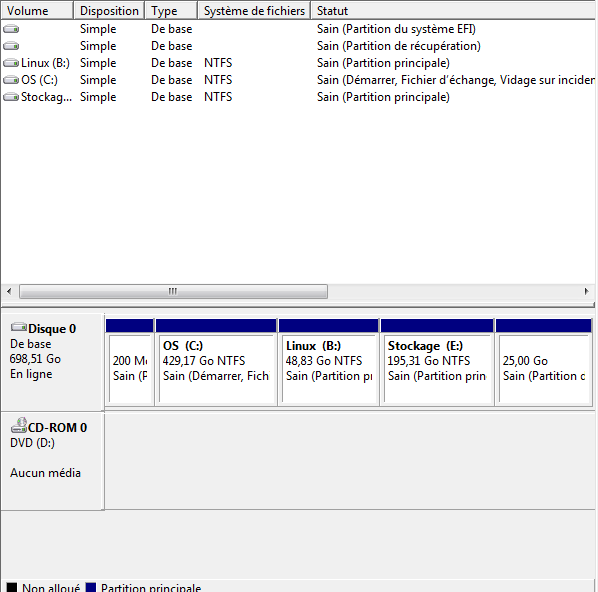Sort list by Volume column header

click(37, 11)
